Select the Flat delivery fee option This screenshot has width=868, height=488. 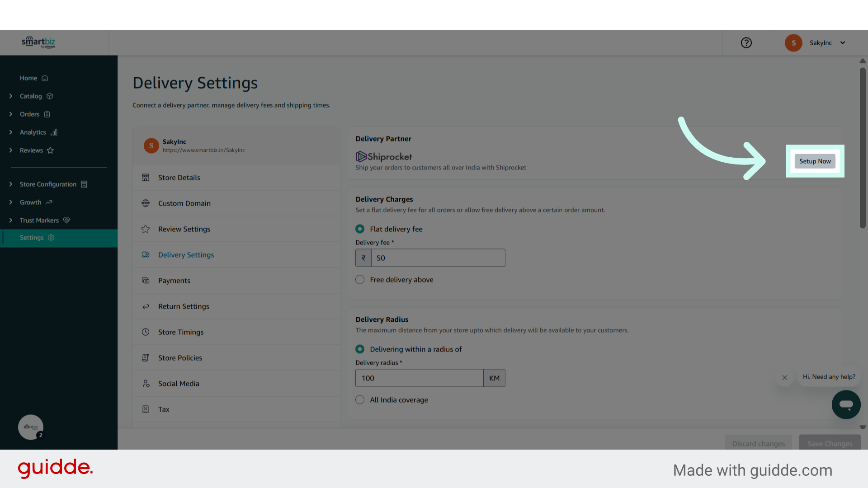pyautogui.click(x=360, y=229)
